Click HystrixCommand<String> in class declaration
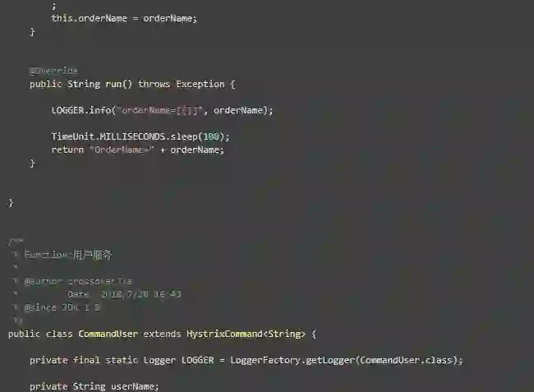 point(246,334)
